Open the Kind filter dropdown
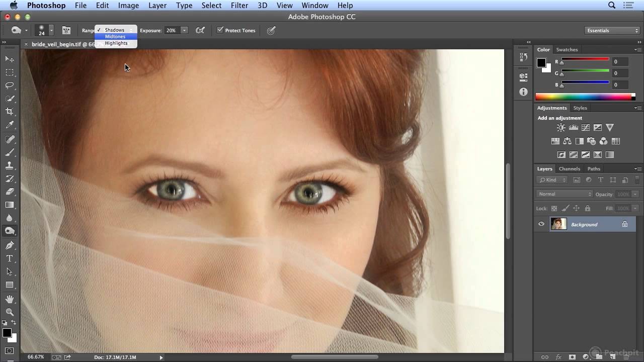 click(552, 179)
